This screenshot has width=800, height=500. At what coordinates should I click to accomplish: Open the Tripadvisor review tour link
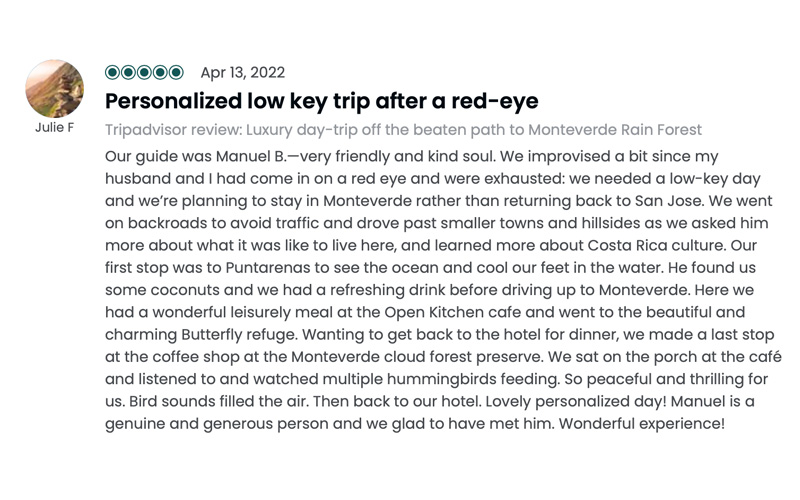pyautogui.click(x=403, y=130)
